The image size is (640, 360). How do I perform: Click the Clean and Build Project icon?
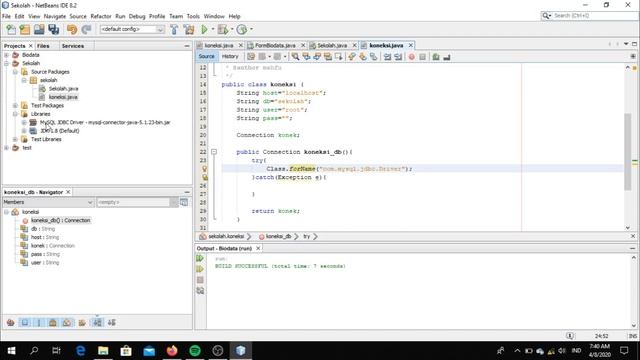[189, 29]
